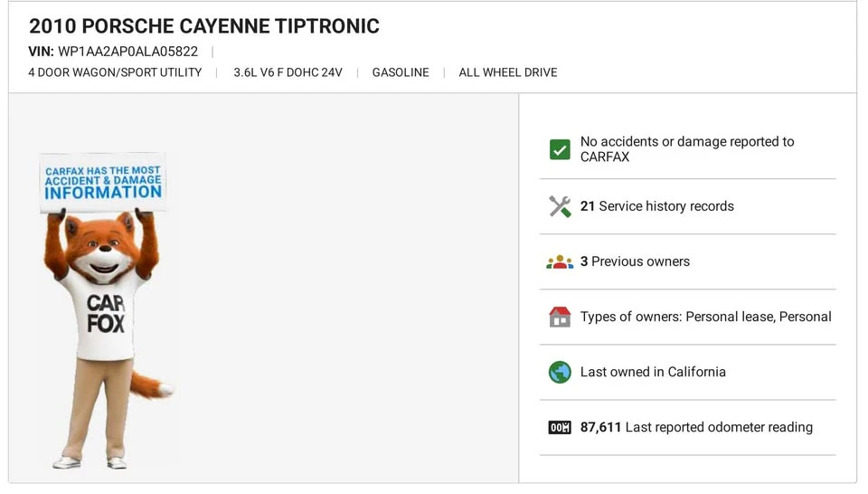Screen dimensions: 868x494
Task: Click the 4 DOOR WAGON/SPORT UTILITY text
Action: pyautogui.click(x=115, y=72)
